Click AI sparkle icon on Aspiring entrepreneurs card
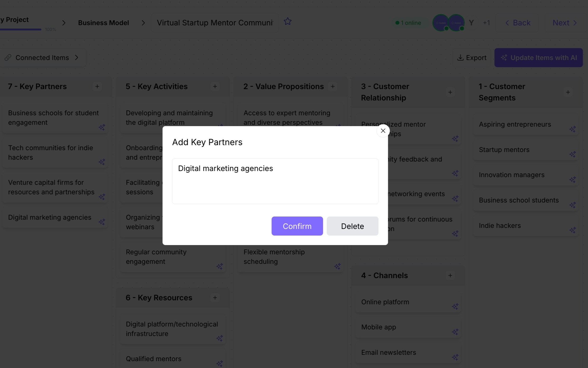588x368 pixels. pos(572,129)
